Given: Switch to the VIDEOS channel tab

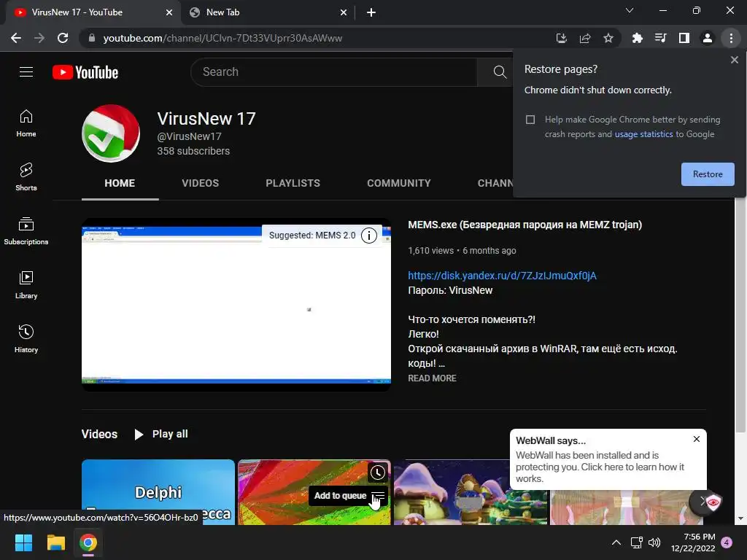Looking at the screenshot, I should coord(200,183).
